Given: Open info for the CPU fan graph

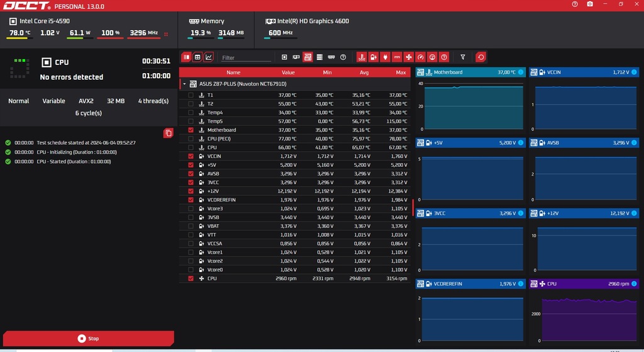Looking at the screenshot, I should (x=634, y=284).
